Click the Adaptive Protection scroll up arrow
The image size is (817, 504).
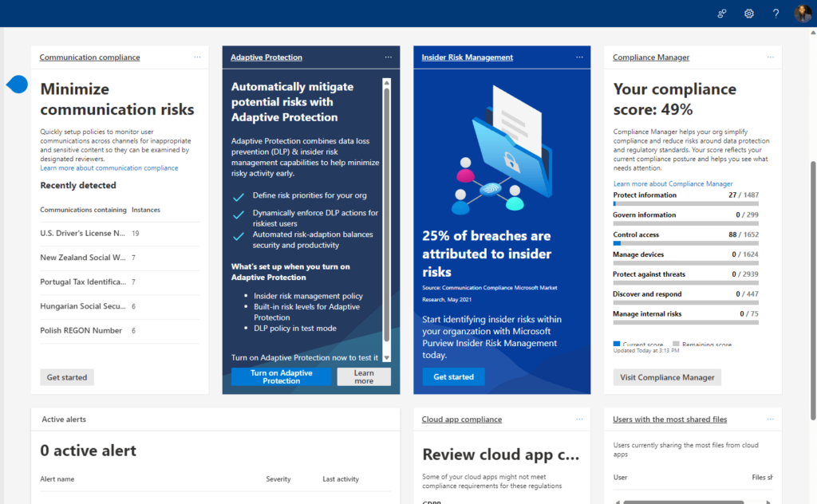coord(387,82)
